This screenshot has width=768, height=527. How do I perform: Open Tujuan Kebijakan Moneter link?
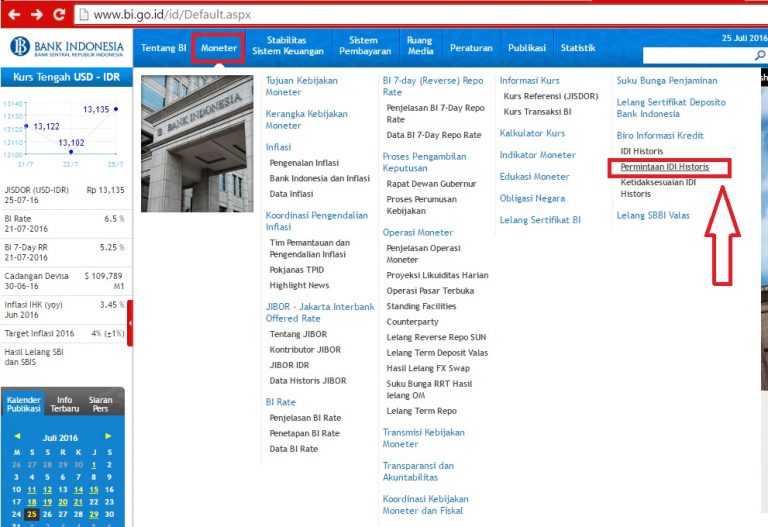click(x=301, y=86)
